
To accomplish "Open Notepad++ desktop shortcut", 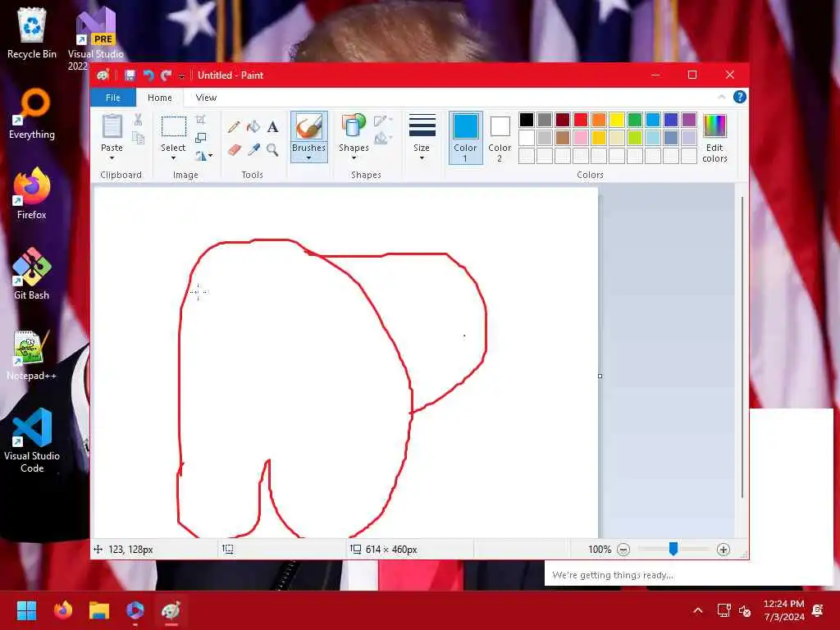I will 32,354.
